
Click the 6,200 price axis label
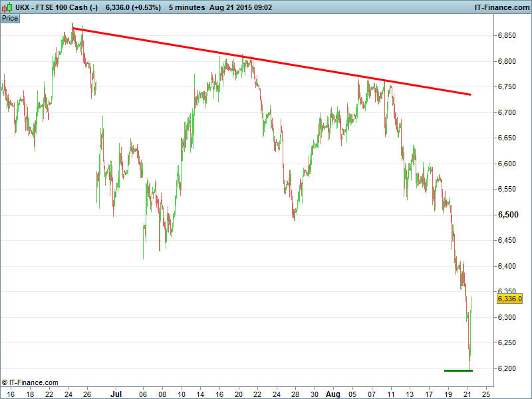tap(507, 368)
